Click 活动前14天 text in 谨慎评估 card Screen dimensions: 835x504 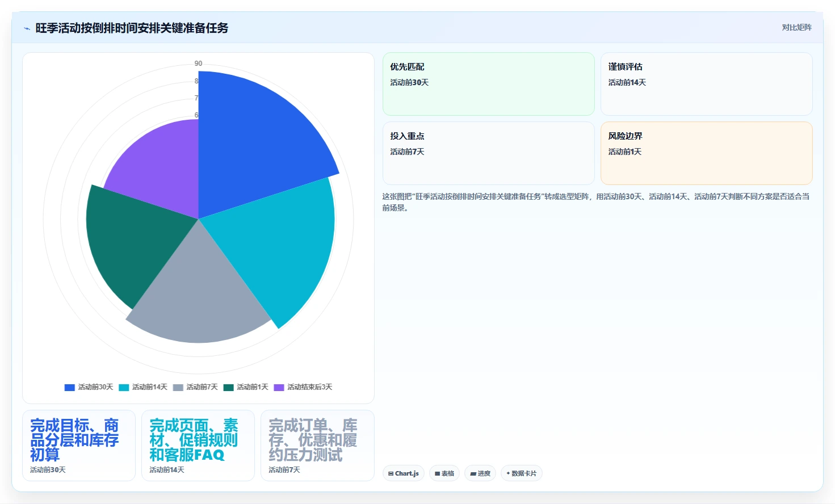click(x=627, y=82)
